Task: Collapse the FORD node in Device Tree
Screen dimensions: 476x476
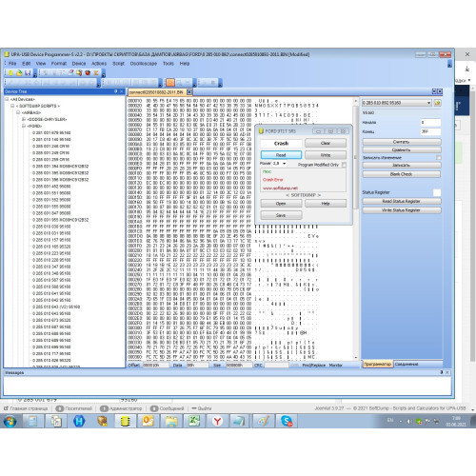Action: (x=24, y=126)
